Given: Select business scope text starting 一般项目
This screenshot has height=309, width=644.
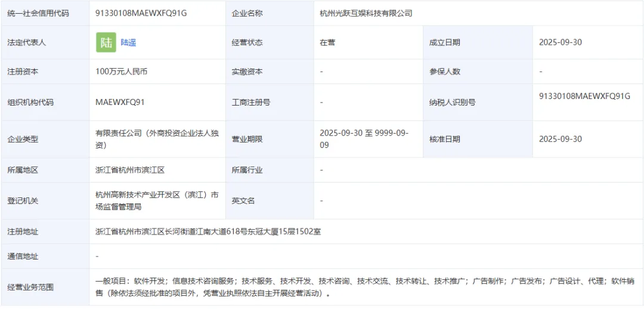Looking at the screenshot, I should click(366, 287).
